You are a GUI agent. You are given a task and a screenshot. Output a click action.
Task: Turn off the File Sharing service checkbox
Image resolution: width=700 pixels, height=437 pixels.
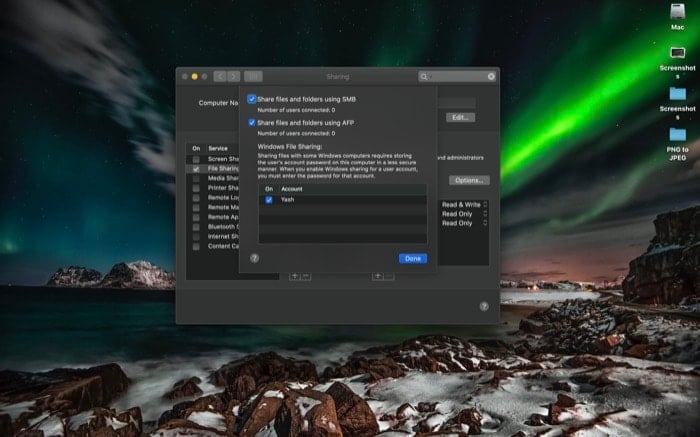(196, 169)
